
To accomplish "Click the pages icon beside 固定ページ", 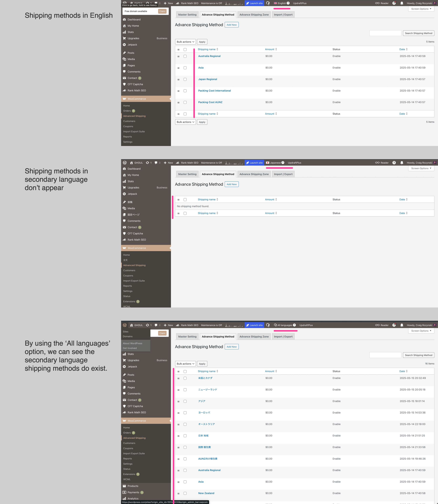I will pyautogui.click(x=124, y=214).
